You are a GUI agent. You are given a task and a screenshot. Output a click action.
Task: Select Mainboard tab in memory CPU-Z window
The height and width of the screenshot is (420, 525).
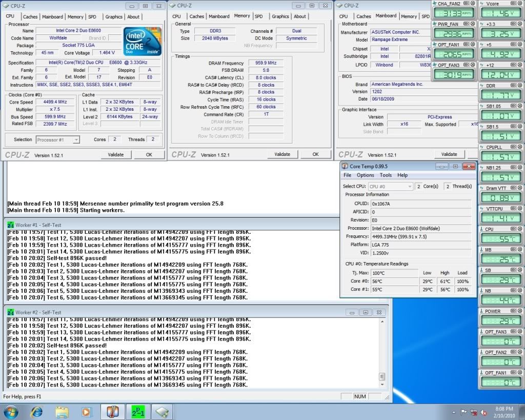(x=219, y=16)
